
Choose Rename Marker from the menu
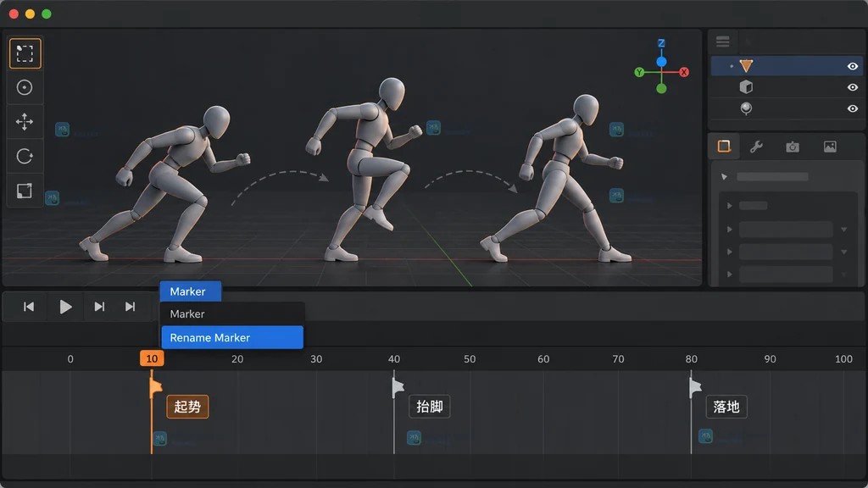232,337
